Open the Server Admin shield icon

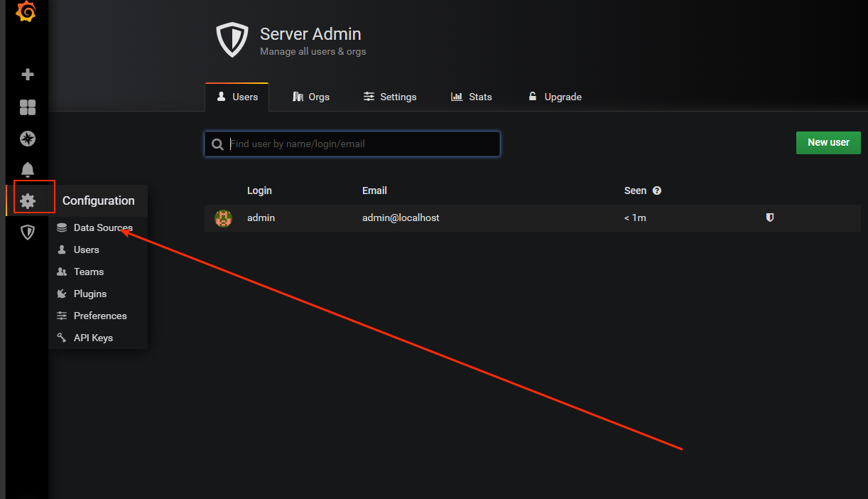(x=28, y=232)
